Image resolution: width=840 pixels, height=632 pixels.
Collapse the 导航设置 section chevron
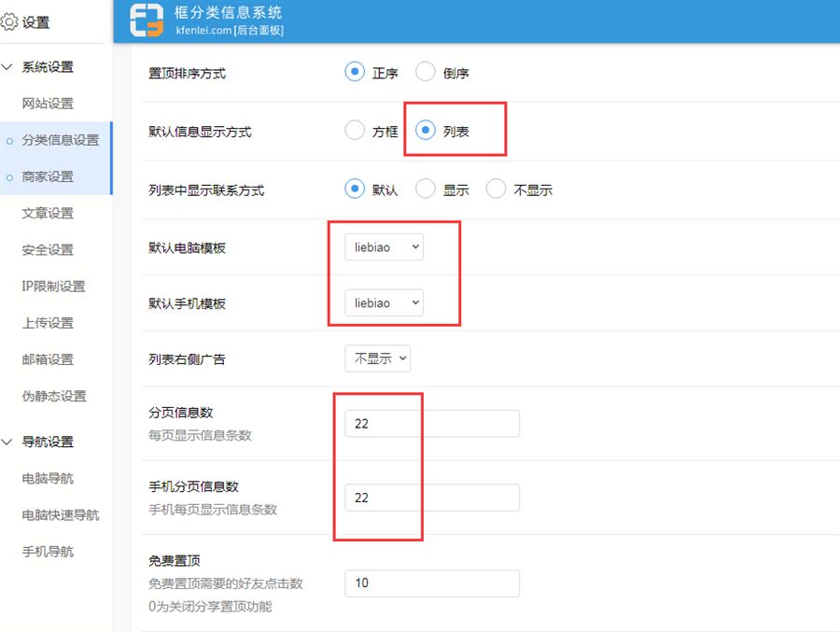pos(8,442)
